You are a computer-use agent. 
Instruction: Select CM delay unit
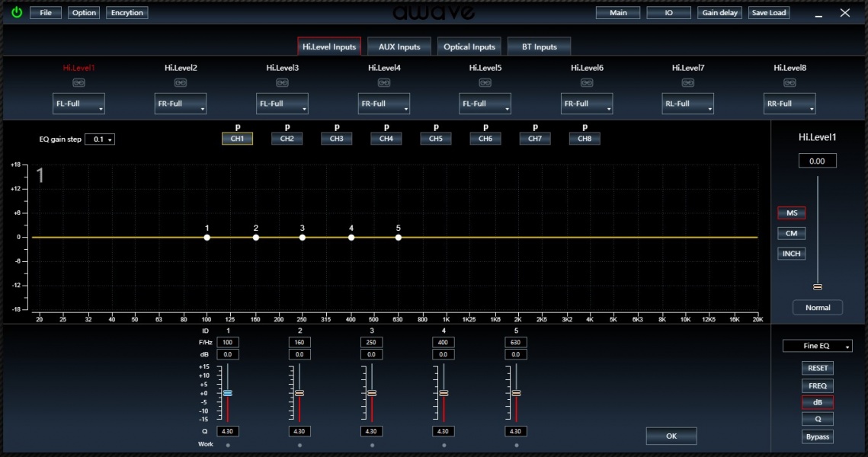(x=792, y=234)
